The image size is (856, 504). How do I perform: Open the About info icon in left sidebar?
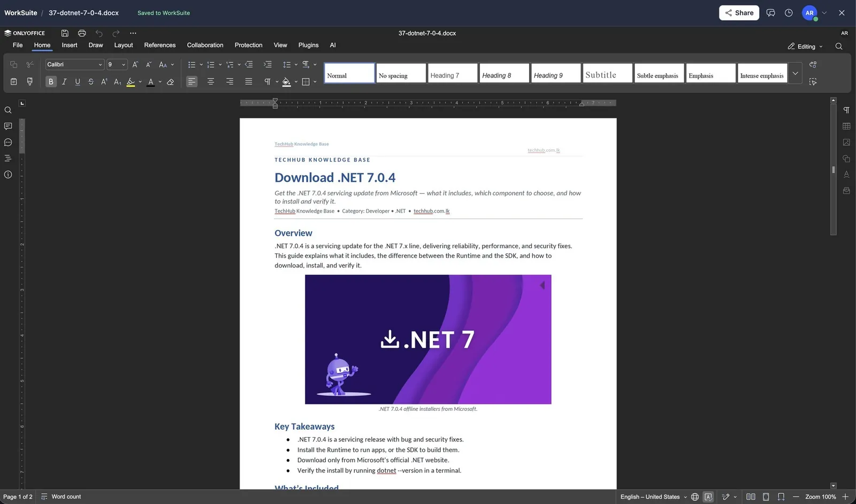pos(8,174)
